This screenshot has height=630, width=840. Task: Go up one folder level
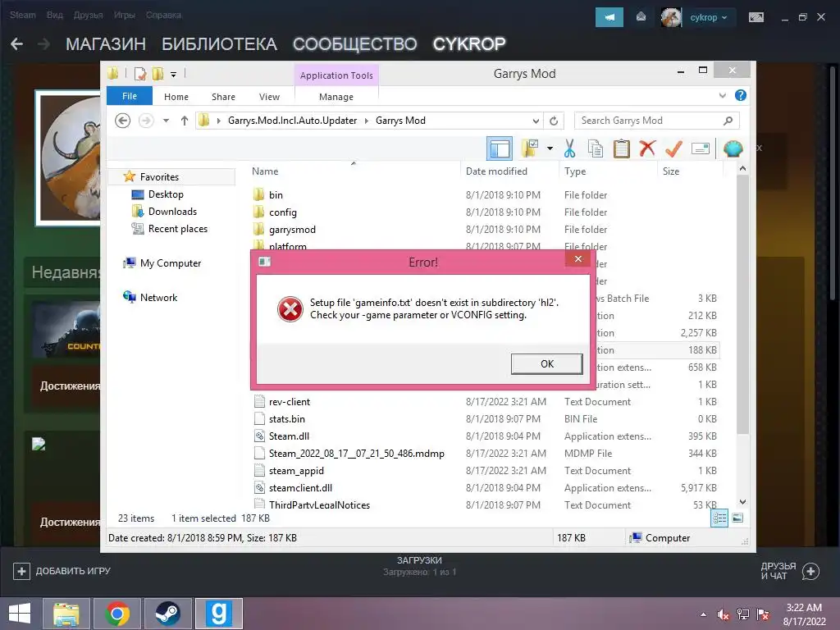[x=185, y=121]
